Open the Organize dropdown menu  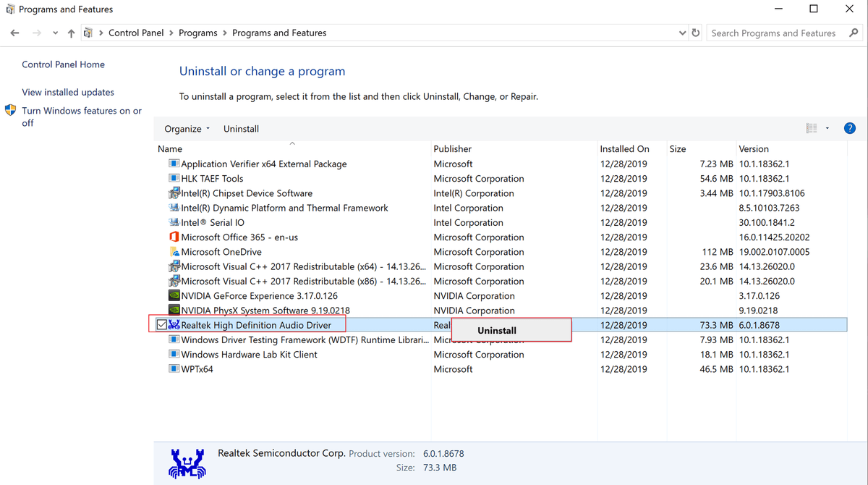186,128
